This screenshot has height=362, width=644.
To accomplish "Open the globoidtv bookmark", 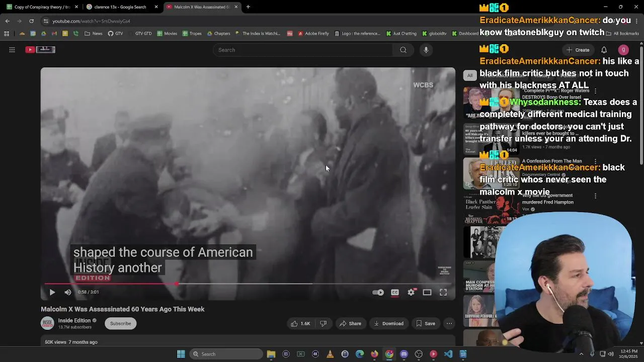I will tap(434, 34).
